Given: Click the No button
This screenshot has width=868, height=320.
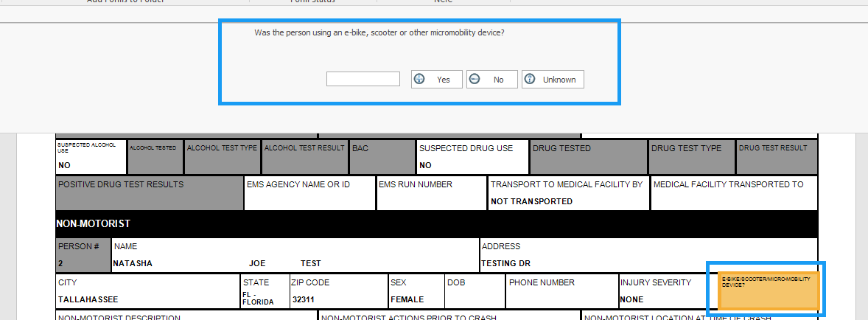Looking at the screenshot, I should (x=492, y=79).
